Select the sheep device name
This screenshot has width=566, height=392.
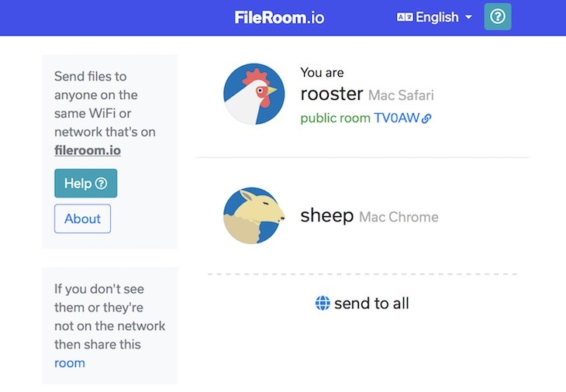click(327, 215)
